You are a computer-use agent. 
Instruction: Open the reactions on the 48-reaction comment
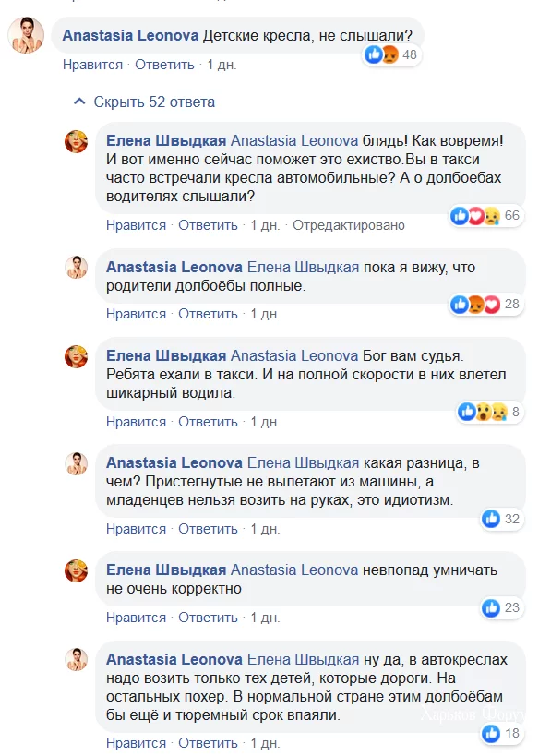point(391,55)
